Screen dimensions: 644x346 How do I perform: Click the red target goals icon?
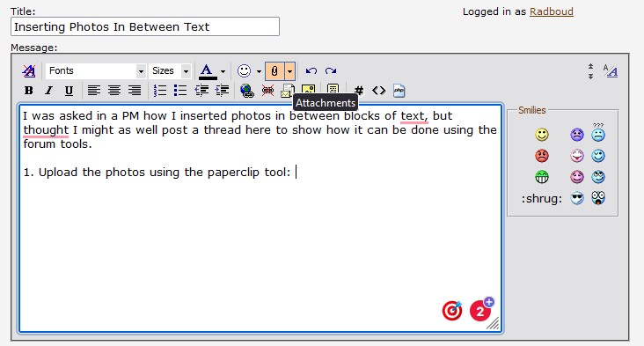tap(452, 311)
